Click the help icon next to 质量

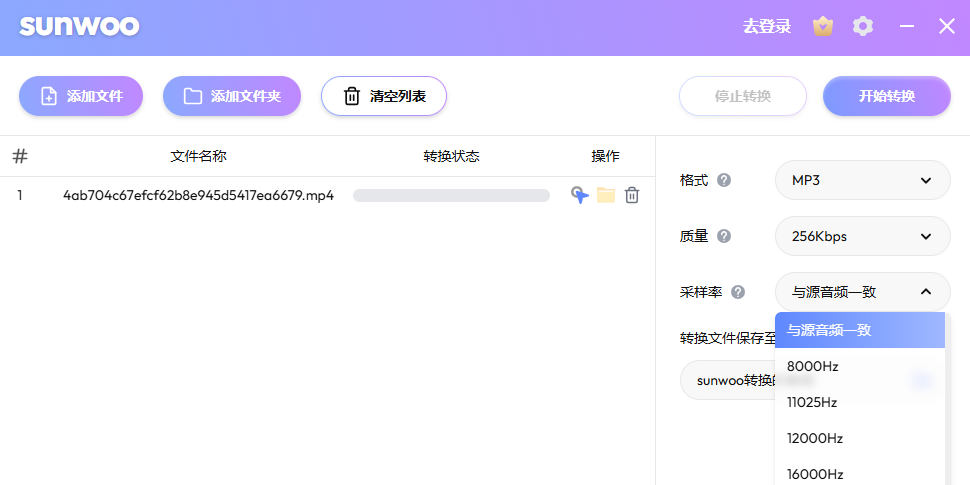tap(724, 237)
